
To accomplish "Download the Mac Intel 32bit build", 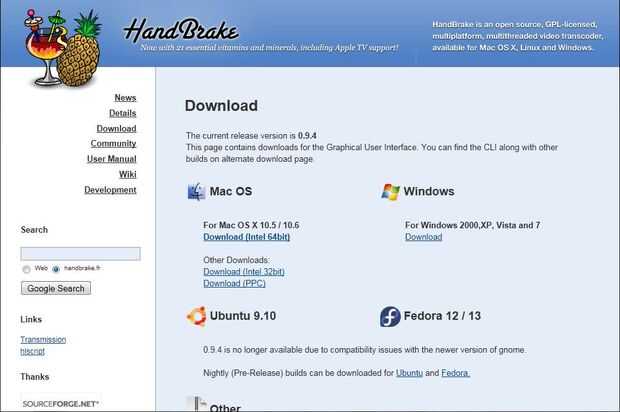I will (x=244, y=272).
